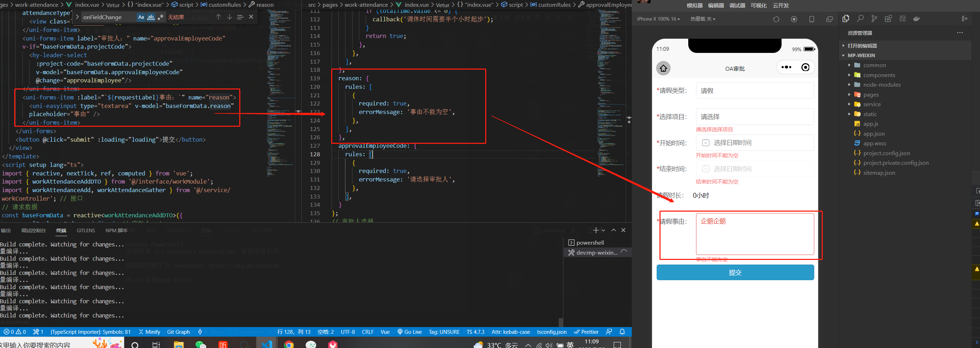Viewport: 980px width, 348px height.
Task: Toggle whole word match in the search widget
Action: (x=151, y=17)
